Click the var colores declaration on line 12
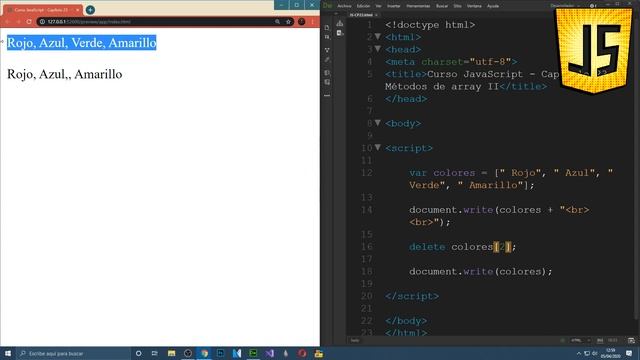The height and width of the screenshot is (360, 640). tap(511, 179)
